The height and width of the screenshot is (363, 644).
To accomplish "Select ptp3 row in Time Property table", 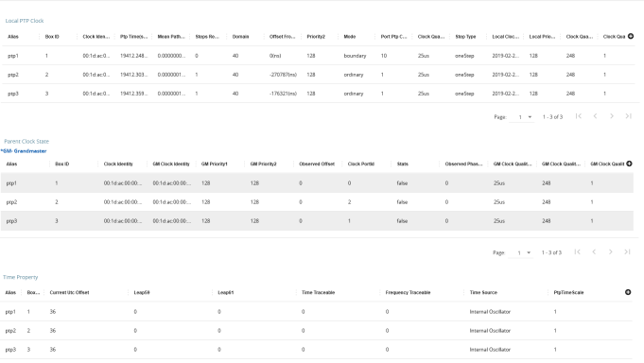I will click(316, 350).
